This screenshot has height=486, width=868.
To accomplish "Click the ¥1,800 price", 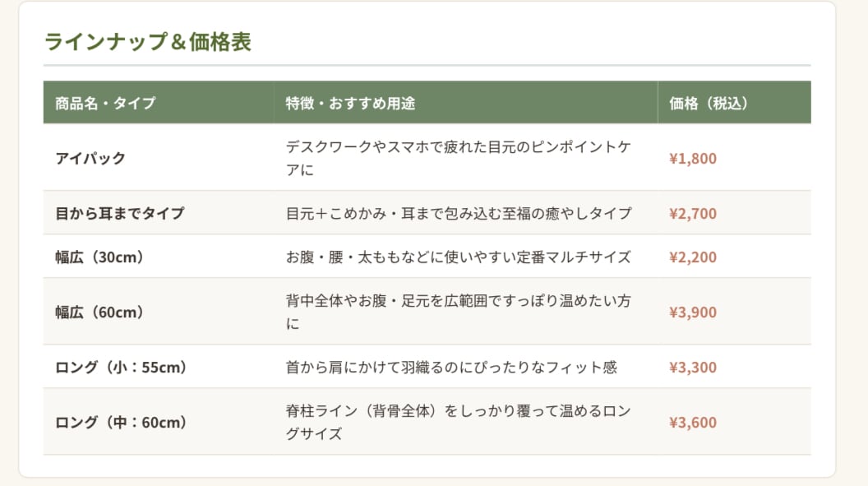I will click(x=693, y=159).
